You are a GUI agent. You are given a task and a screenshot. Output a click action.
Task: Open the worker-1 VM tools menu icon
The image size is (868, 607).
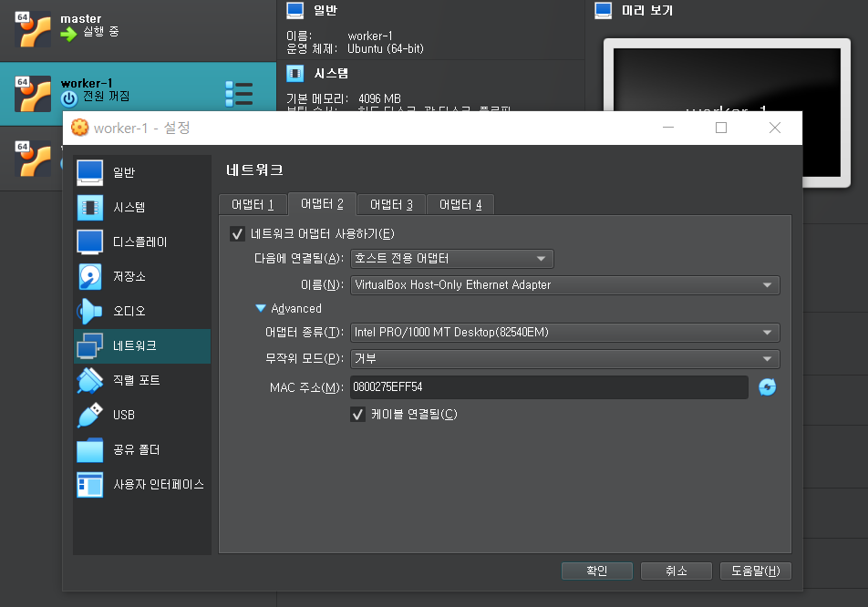pos(239,94)
